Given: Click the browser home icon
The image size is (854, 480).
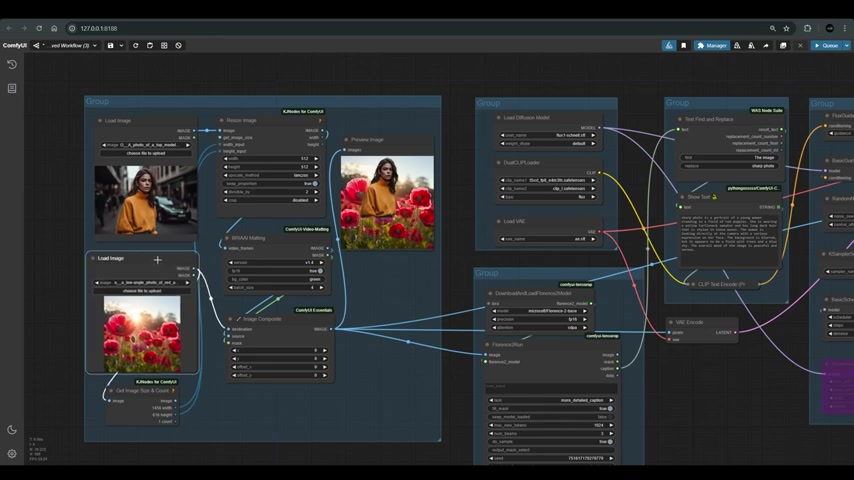Looking at the screenshot, I should (x=54, y=28).
